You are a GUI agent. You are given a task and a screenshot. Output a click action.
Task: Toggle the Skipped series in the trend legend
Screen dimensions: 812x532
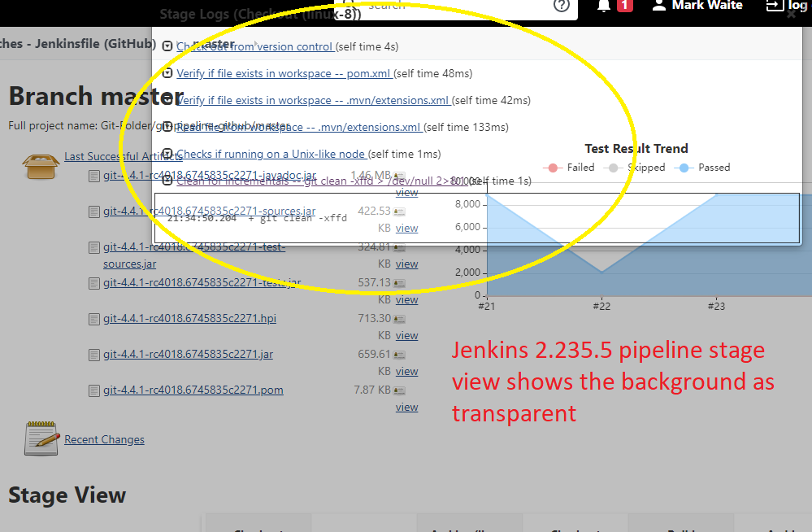pyautogui.click(x=634, y=168)
